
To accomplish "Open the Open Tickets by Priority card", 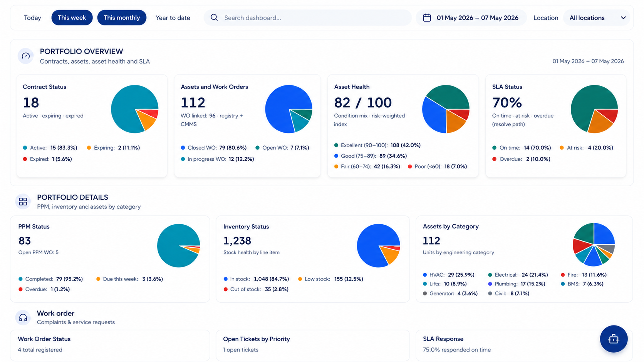I will click(313, 345).
